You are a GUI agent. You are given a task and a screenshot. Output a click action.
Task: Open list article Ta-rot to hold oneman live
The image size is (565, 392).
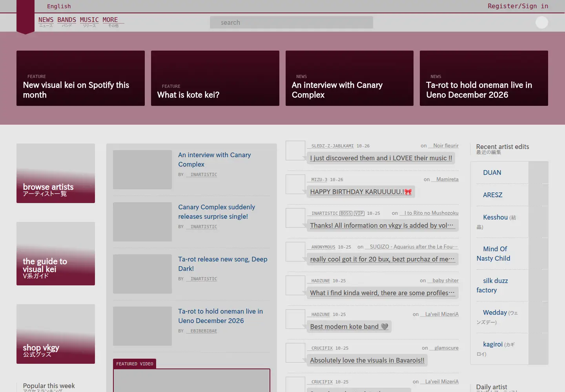[221, 316]
